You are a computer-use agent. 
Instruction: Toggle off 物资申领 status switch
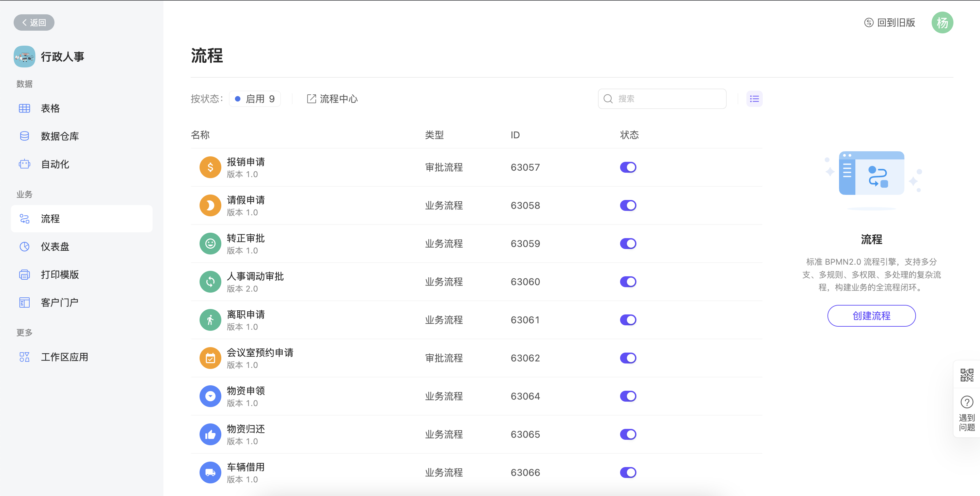(x=628, y=396)
